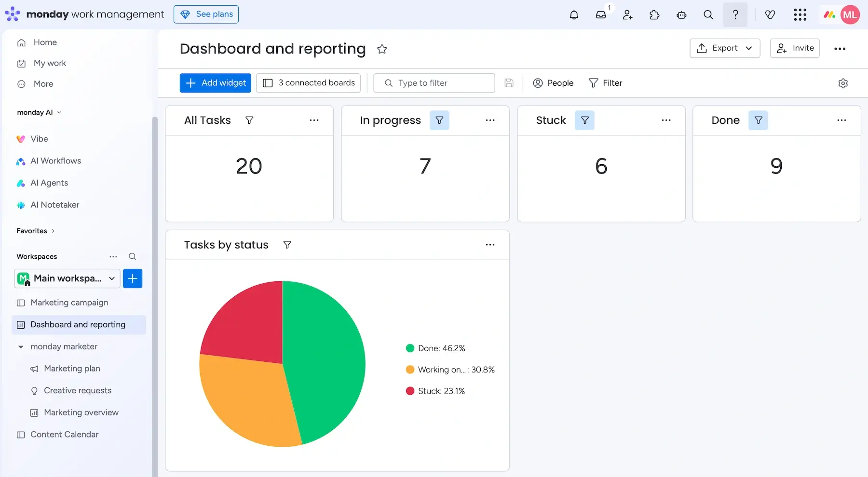Open the inbox with unread badge
The width and height of the screenshot is (868, 477).
pyautogui.click(x=601, y=14)
